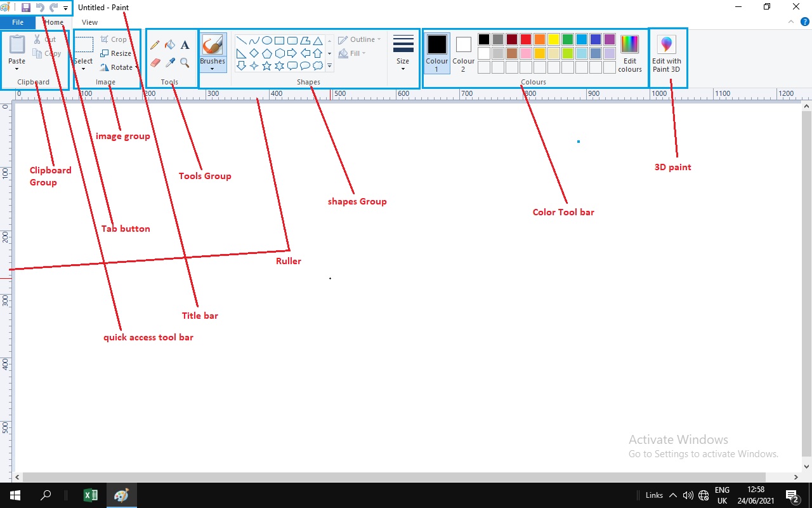
Task: Choose the Rounded rectangular callout shape
Action: click(292, 65)
